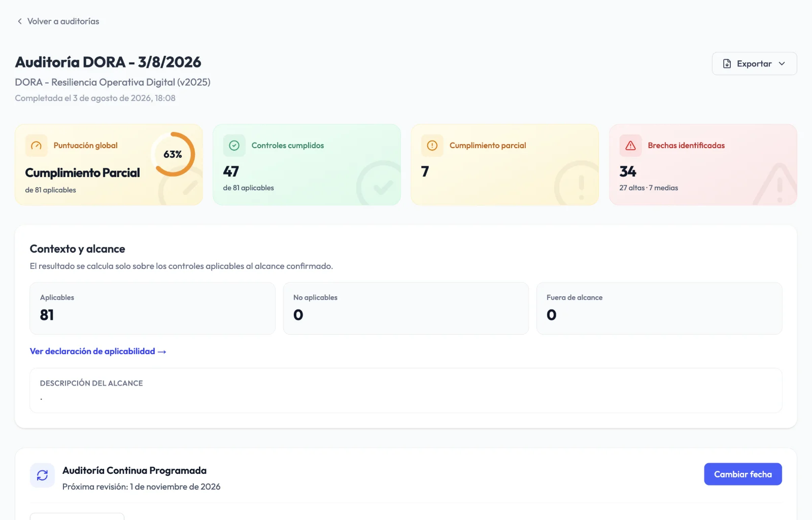Click "de 81 aplicables" under Controles cumplidos
812x520 pixels.
tap(249, 188)
